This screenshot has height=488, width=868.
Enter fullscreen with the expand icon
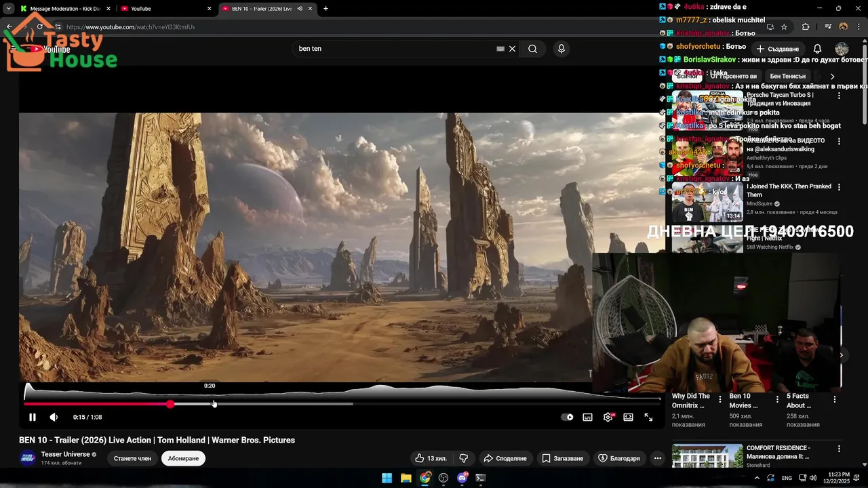point(648,418)
